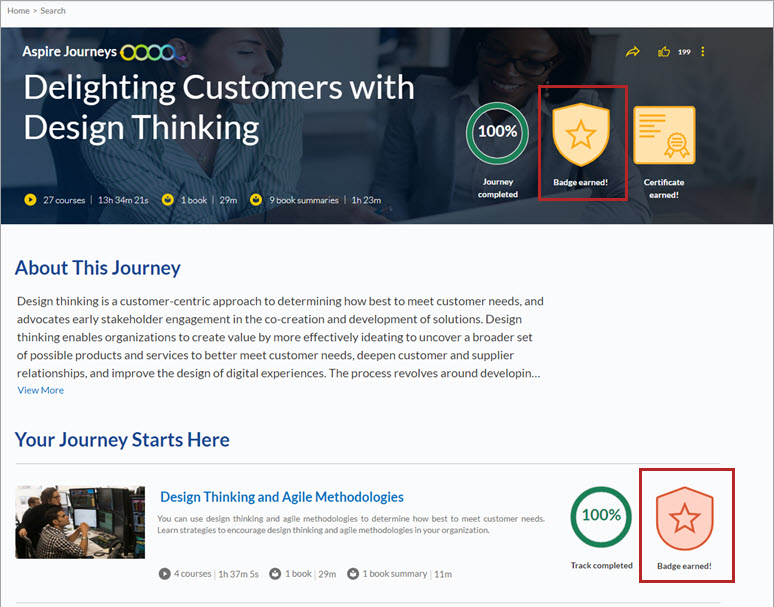Click the Delighting Customers with Design Thinking title
Viewport: 774px width, 607px height.
218,107
